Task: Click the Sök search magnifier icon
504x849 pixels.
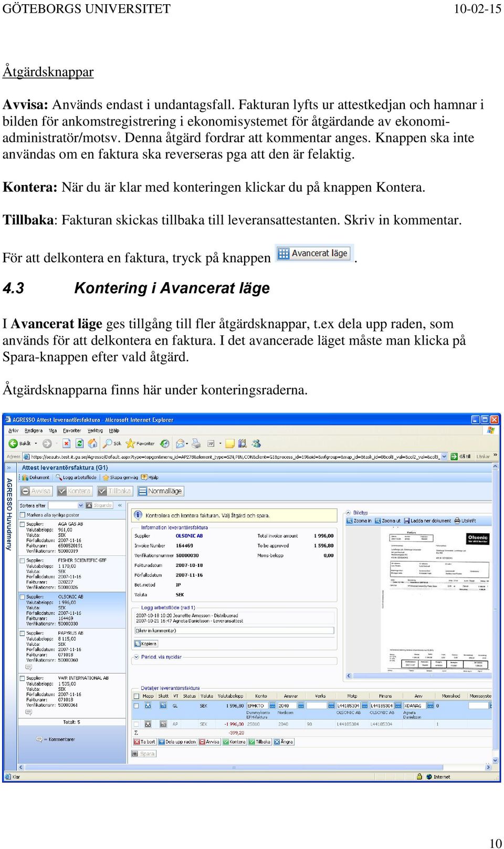Action: (108, 443)
